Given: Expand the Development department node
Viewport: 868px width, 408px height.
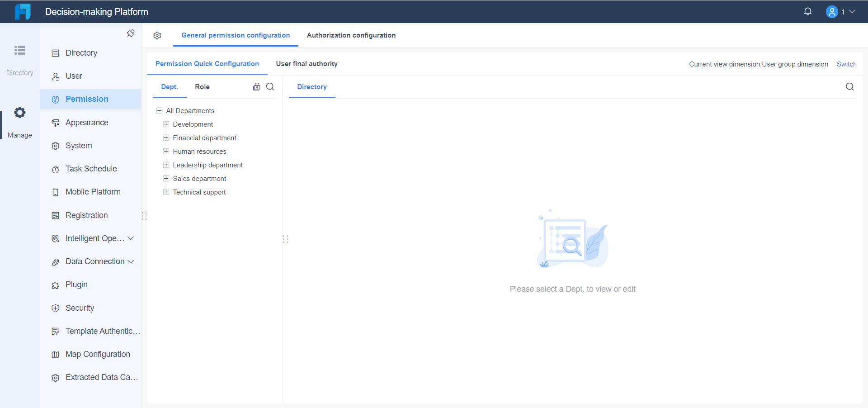Looking at the screenshot, I should click(166, 123).
